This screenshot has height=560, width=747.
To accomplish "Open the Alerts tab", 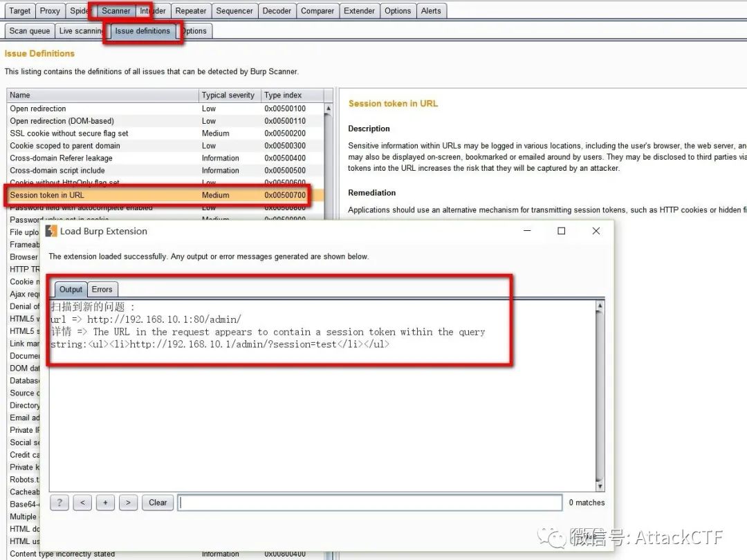I will click(x=431, y=10).
